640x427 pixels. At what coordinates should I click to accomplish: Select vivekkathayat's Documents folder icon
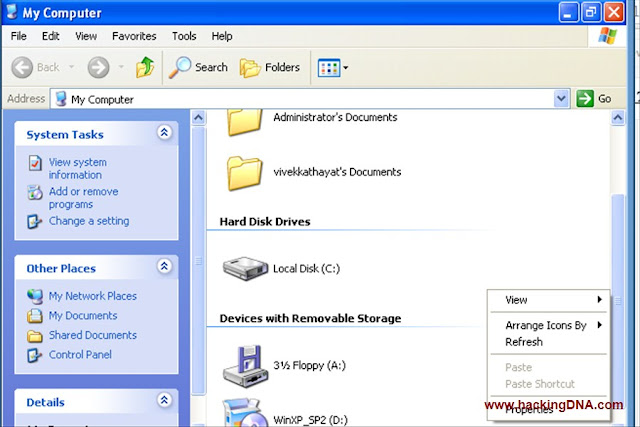244,173
